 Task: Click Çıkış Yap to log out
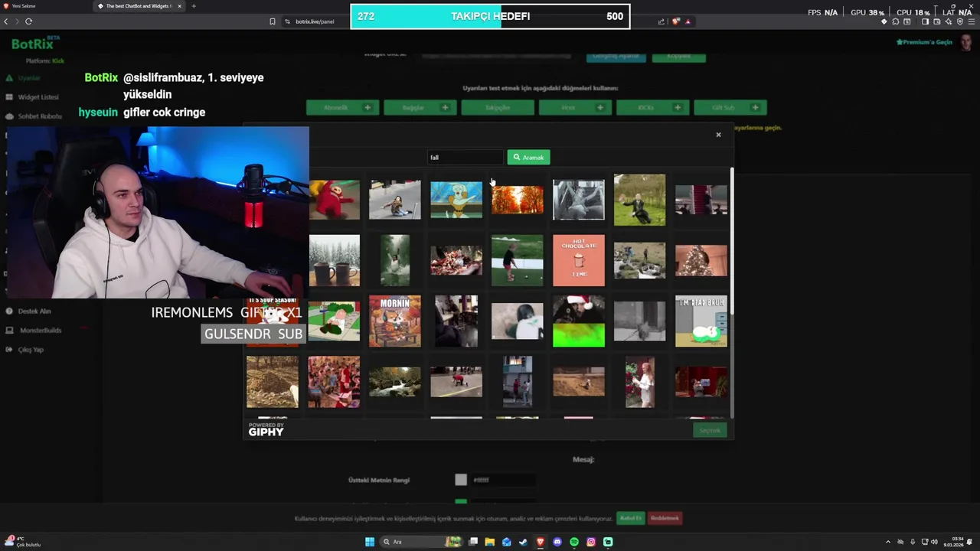[31, 350]
